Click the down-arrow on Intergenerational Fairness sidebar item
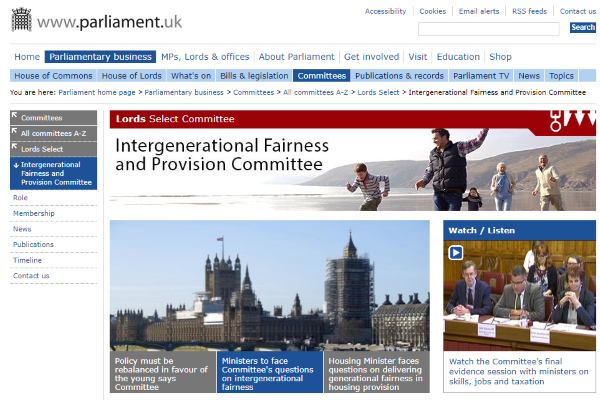This screenshot has height=400, width=600. click(16, 165)
